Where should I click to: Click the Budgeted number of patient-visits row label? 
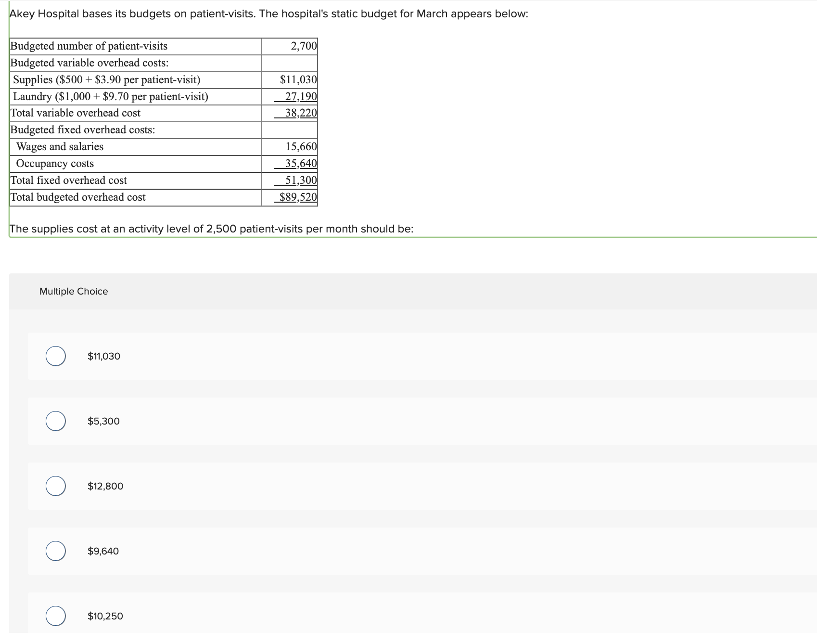pyautogui.click(x=89, y=46)
